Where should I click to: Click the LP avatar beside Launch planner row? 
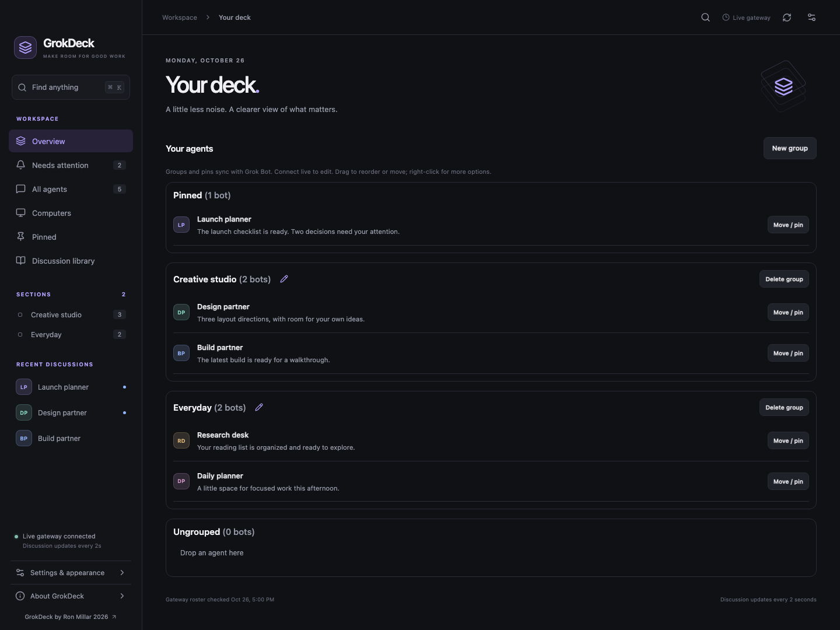point(181,225)
